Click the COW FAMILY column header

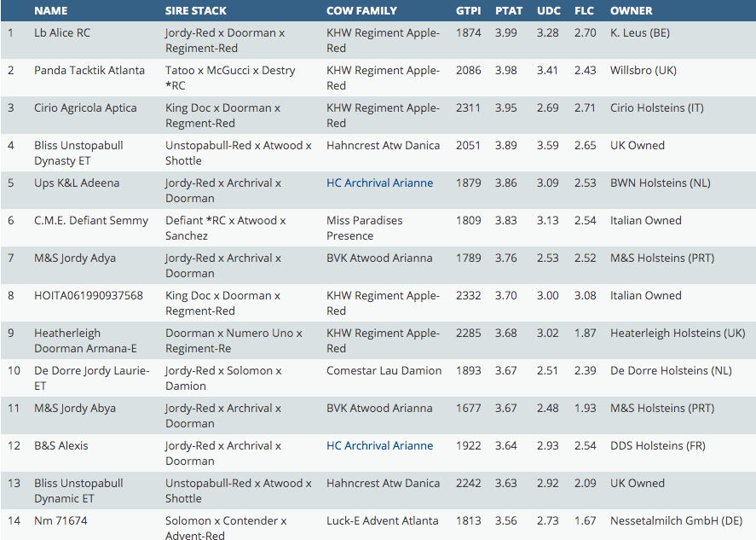[361, 10]
